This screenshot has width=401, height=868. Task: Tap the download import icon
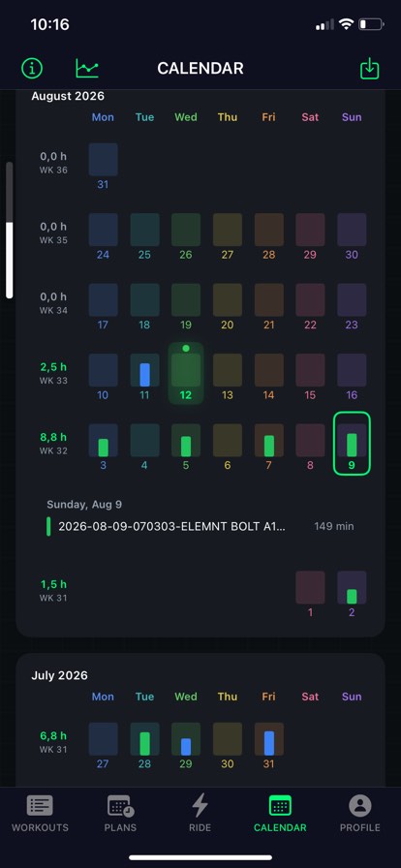pyautogui.click(x=369, y=69)
